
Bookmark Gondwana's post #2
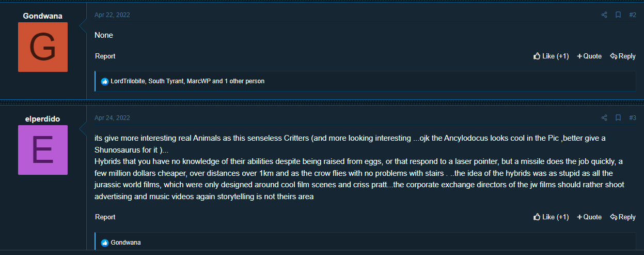point(618,15)
